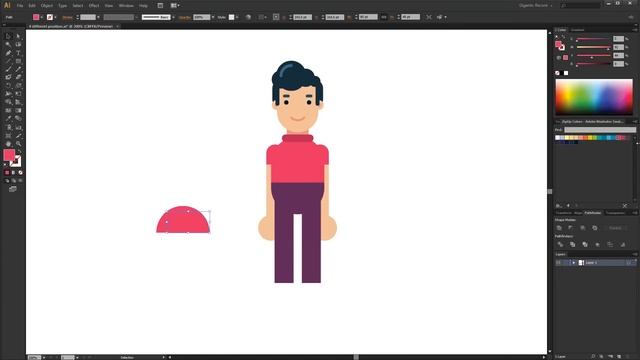Open stroke color dropdown in control bar

55,17
